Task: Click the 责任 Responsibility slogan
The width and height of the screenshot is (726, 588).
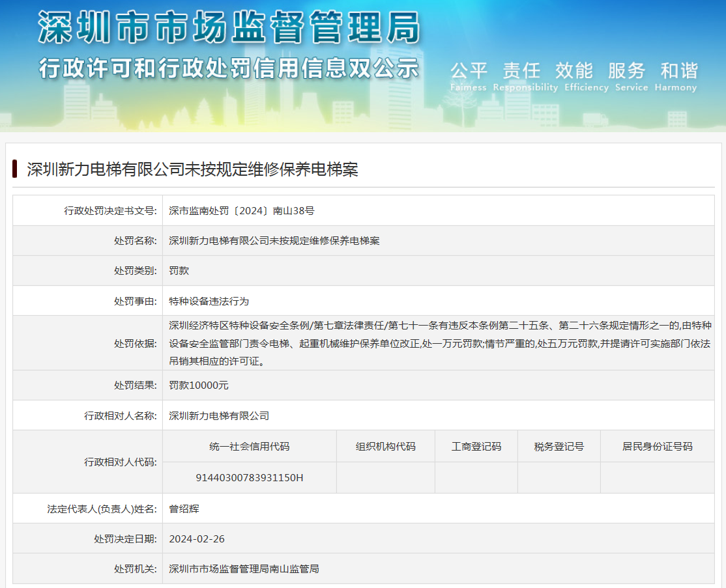Action: pyautogui.click(x=525, y=76)
